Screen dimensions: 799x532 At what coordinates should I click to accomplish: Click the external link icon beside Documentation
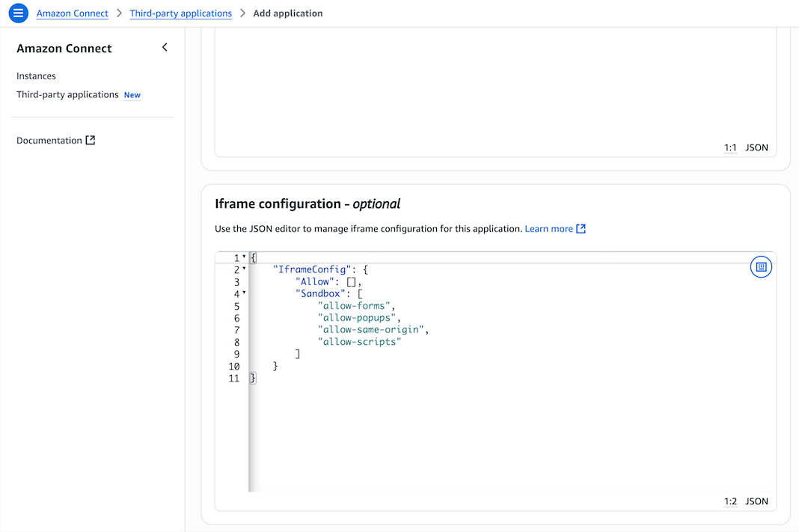[90, 139]
